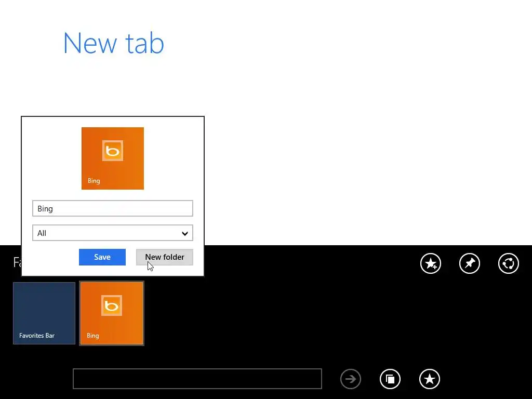Click the Bing preview tile in the dialog
532x399 pixels.
pyautogui.click(x=113, y=158)
